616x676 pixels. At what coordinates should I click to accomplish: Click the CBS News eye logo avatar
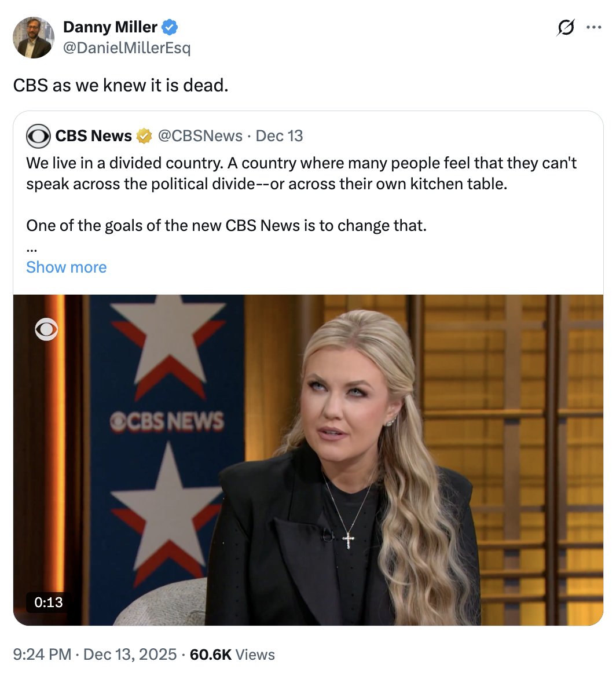38,135
